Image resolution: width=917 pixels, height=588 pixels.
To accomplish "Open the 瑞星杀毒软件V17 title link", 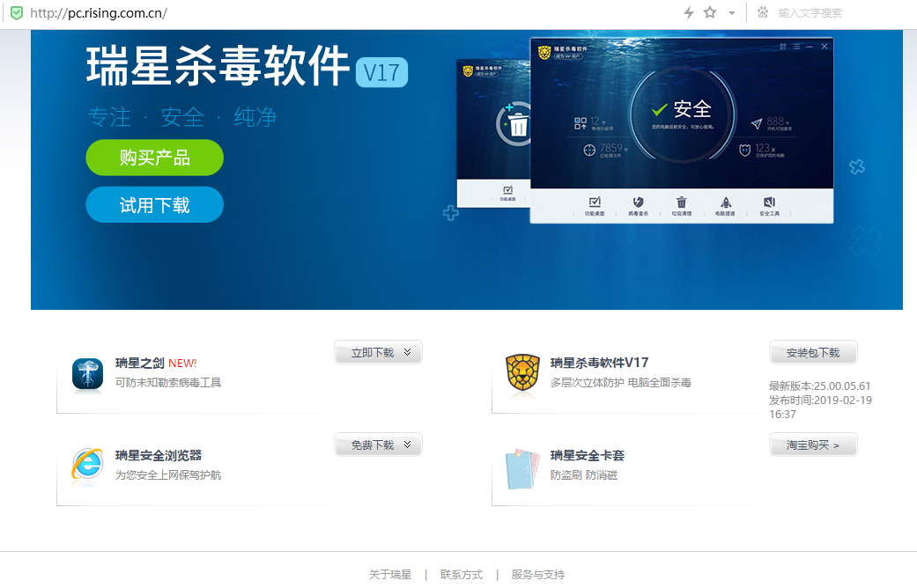I will point(600,363).
